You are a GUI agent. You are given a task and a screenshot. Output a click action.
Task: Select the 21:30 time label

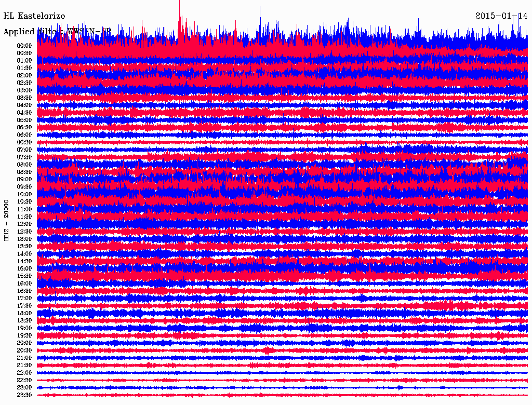24,366
